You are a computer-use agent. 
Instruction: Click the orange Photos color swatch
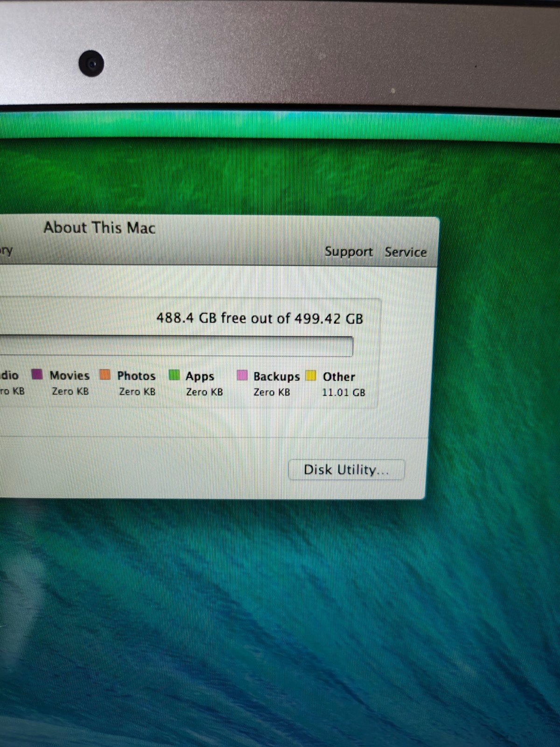pos(105,374)
